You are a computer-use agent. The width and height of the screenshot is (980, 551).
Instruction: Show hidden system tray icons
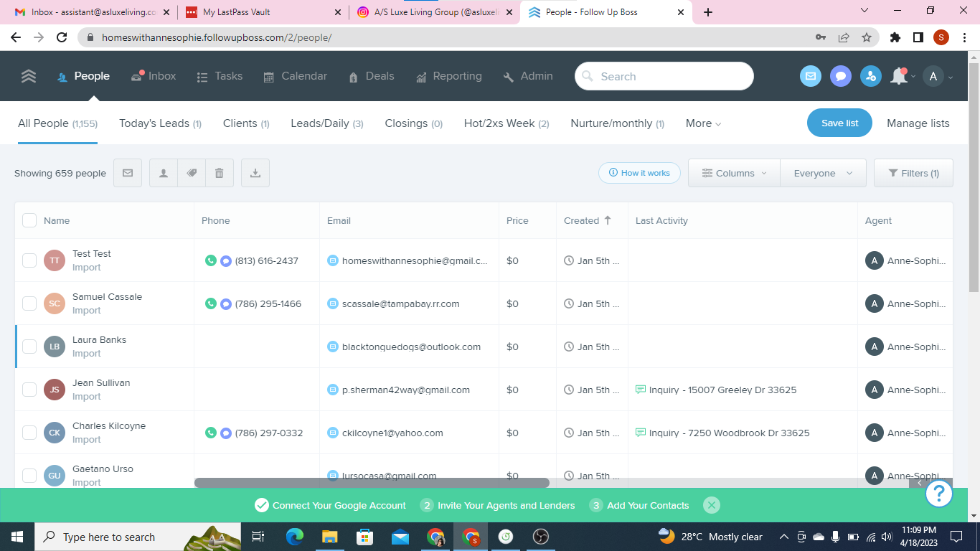pyautogui.click(x=783, y=537)
